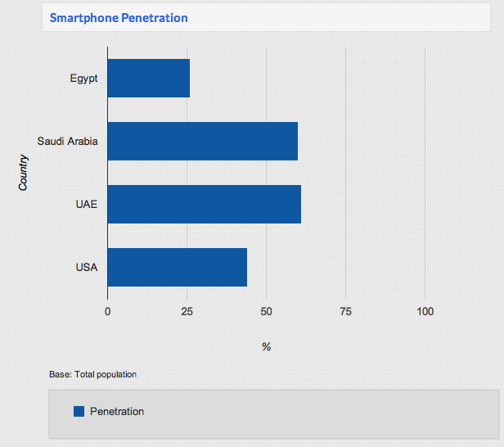The height and width of the screenshot is (447, 504).
Task: Click the 100 tick label
Action: point(425,312)
